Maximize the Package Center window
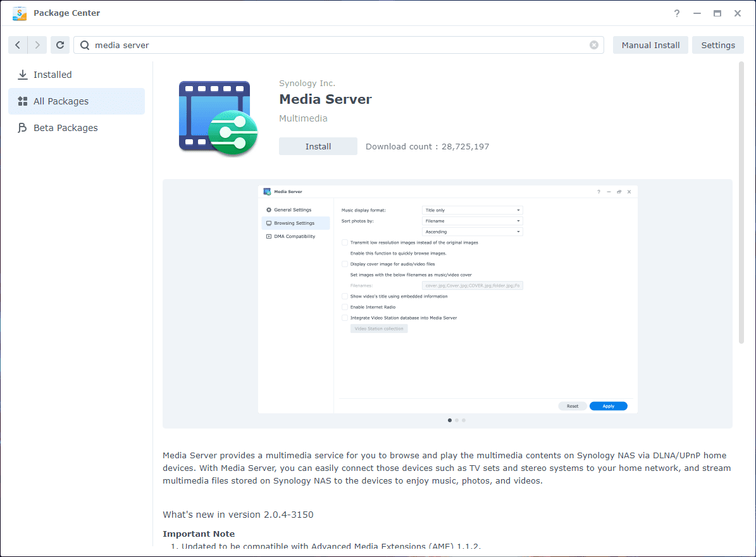The width and height of the screenshot is (756, 557). click(x=717, y=13)
